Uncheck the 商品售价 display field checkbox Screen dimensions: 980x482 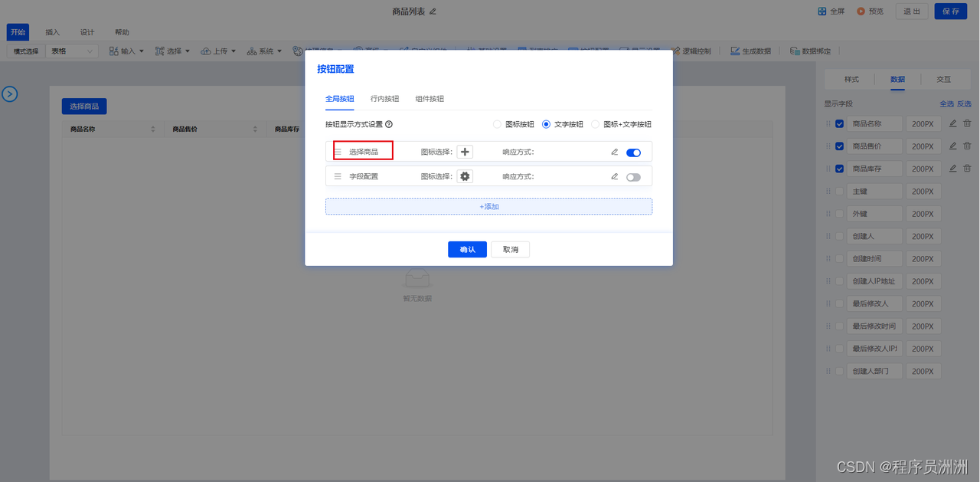point(840,146)
